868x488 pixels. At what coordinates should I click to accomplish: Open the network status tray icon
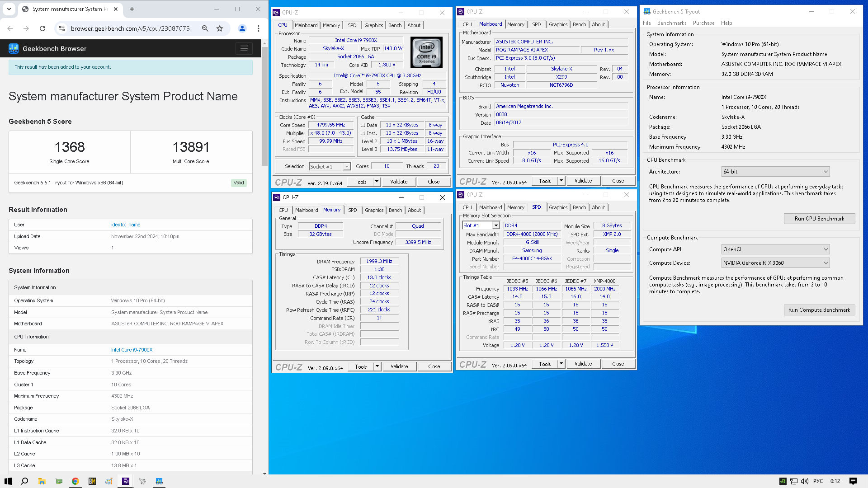tap(794, 481)
